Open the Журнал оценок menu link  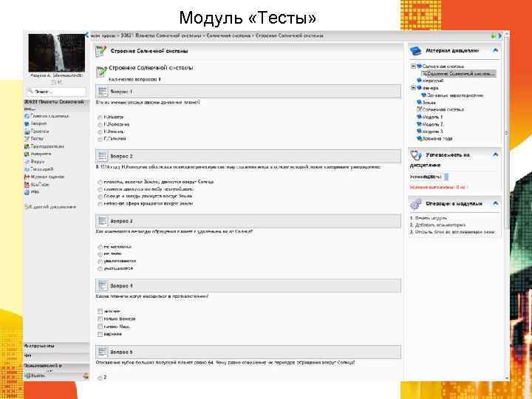(x=47, y=177)
